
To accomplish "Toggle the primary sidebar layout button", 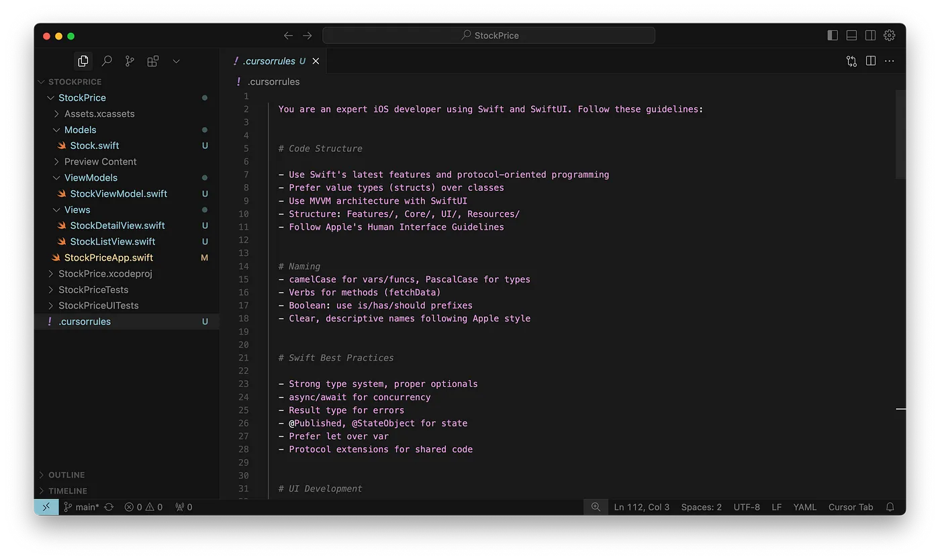I will tap(833, 36).
